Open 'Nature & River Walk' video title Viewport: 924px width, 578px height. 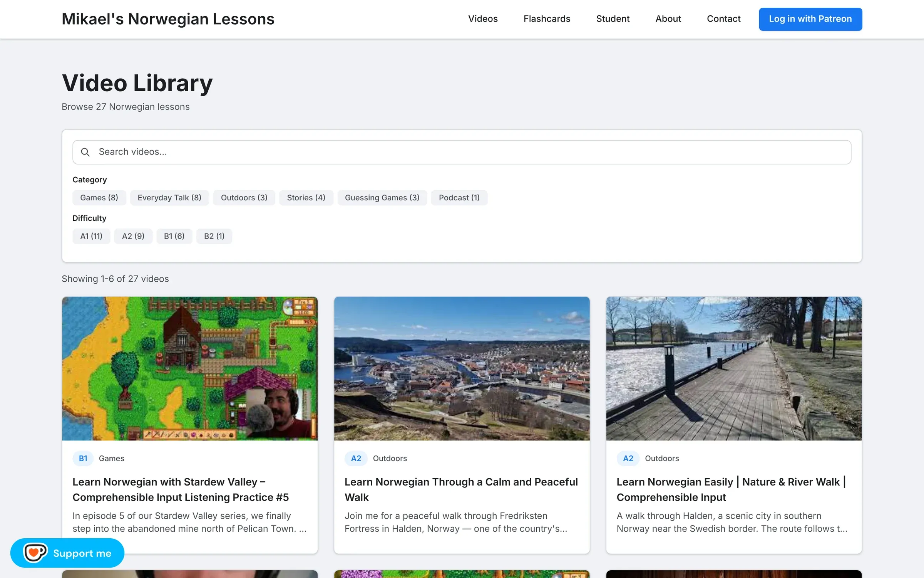coord(731,490)
